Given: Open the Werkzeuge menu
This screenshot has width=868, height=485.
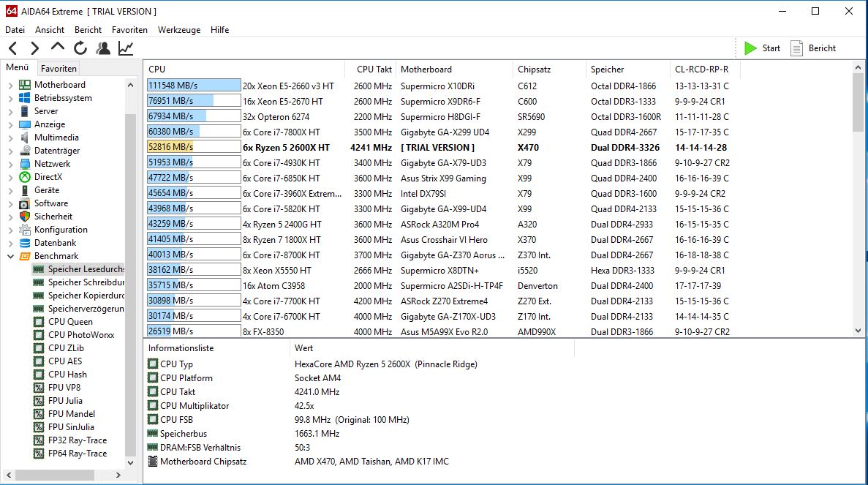Looking at the screenshot, I should tap(179, 30).
